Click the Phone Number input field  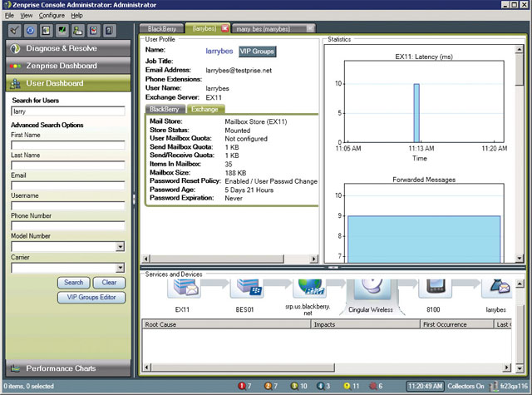[68, 226]
